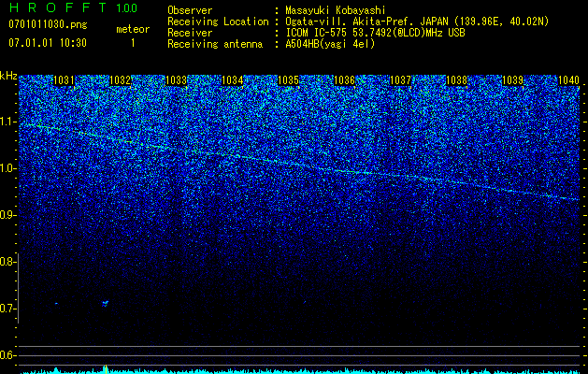Click the 1.1 kHz frequency axis label
The width and height of the screenshot is (588, 374).
click(x=7, y=122)
